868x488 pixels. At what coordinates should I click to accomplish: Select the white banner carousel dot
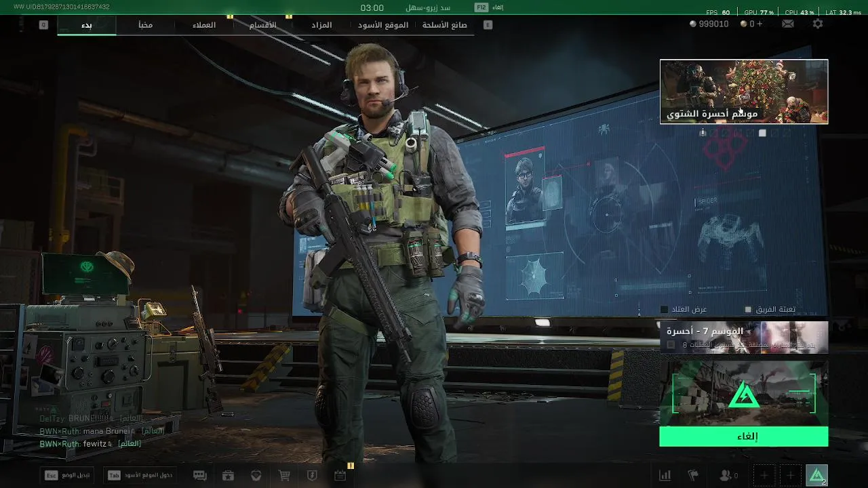tap(762, 134)
